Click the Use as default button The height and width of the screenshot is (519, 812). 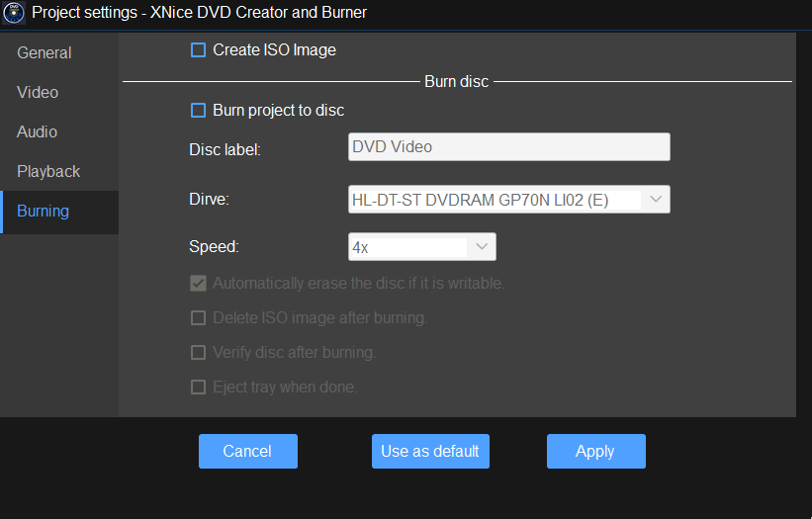point(430,451)
